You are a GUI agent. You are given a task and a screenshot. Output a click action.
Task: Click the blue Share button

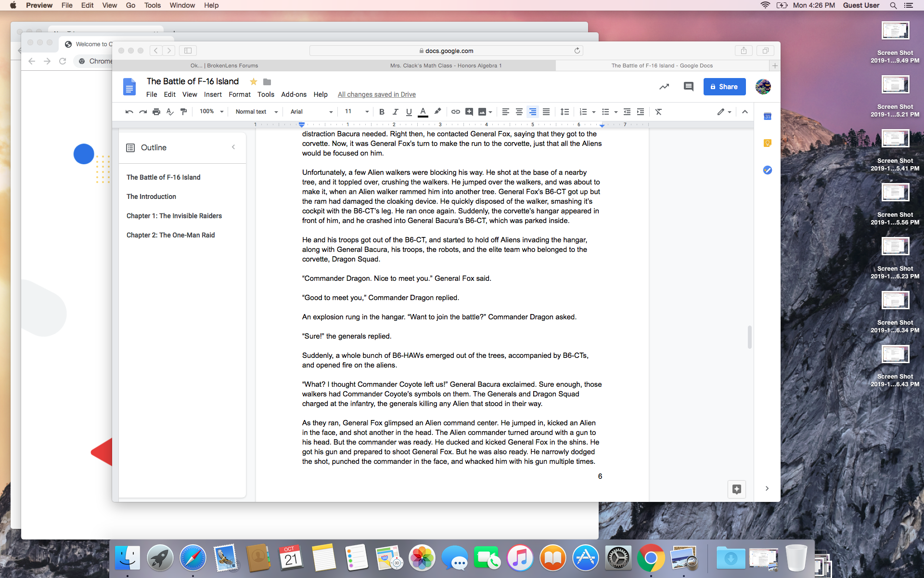click(x=724, y=87)
